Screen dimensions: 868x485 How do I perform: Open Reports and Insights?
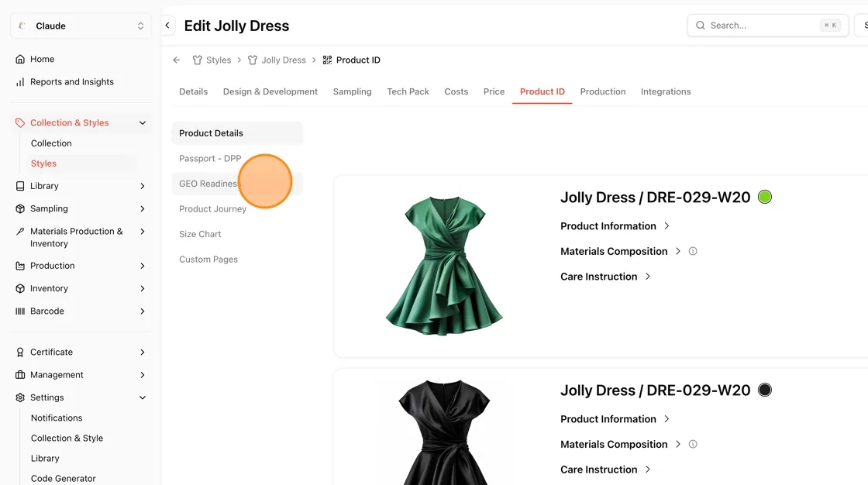(x=72, y=82)
